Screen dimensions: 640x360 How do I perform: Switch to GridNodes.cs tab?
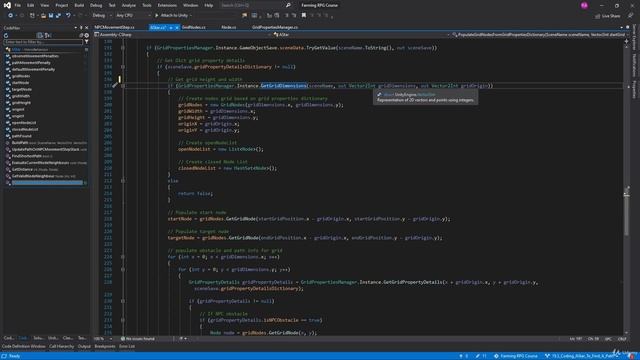(193, 27)
